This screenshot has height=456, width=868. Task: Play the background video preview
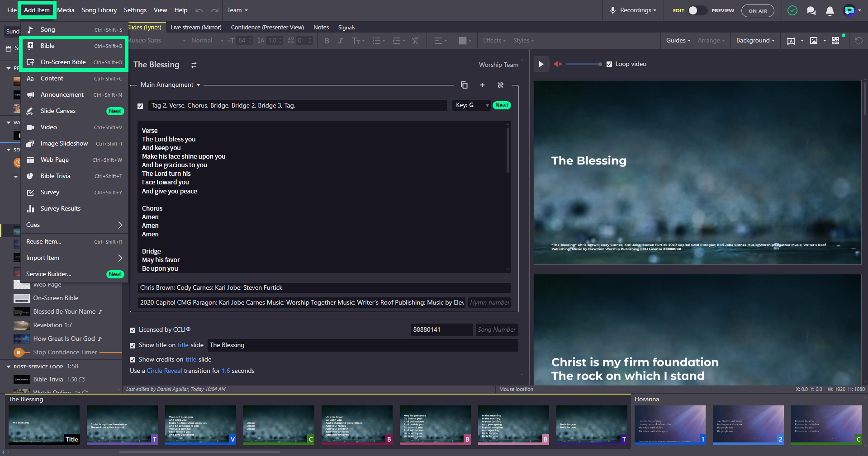541,64
